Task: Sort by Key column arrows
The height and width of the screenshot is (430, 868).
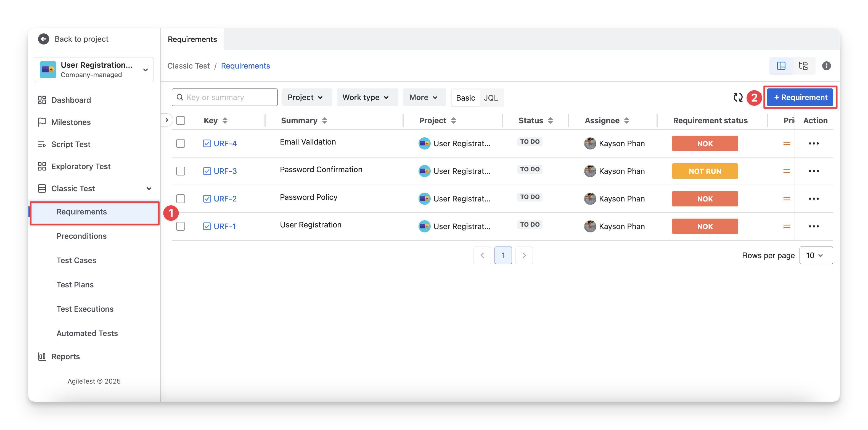Action: point(225,121)
